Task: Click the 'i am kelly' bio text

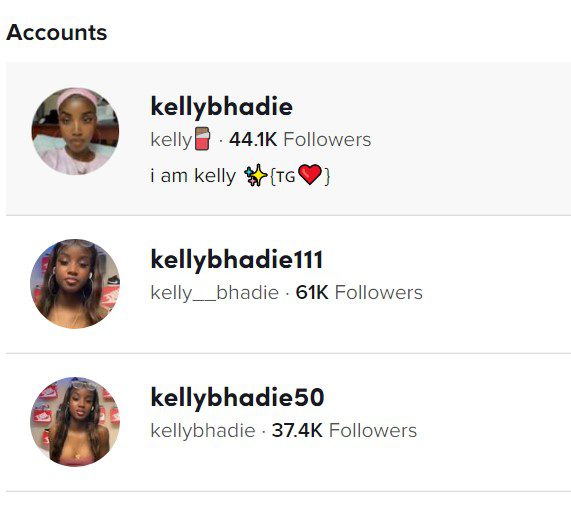Action: pyautogui.click(x=193, y=176)
